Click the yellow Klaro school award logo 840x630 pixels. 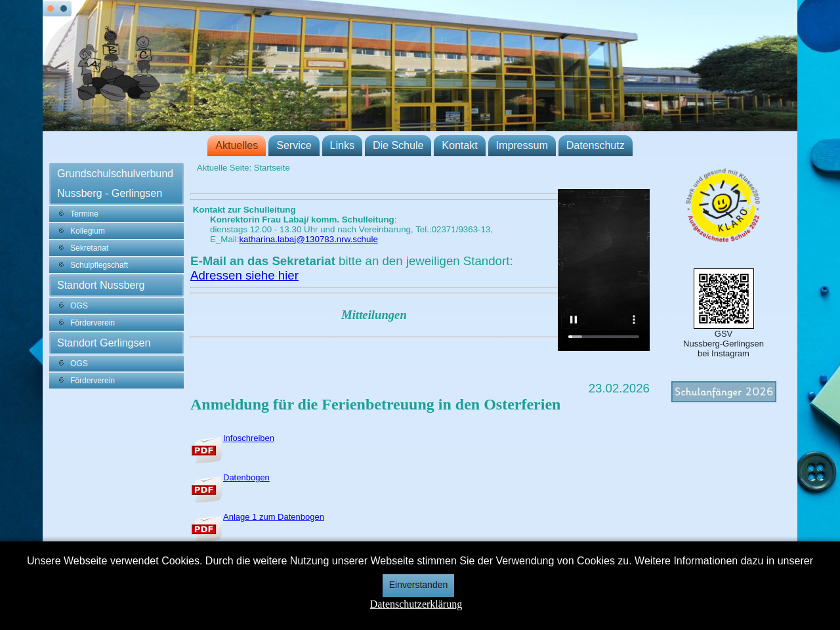[x=723, y=205]
